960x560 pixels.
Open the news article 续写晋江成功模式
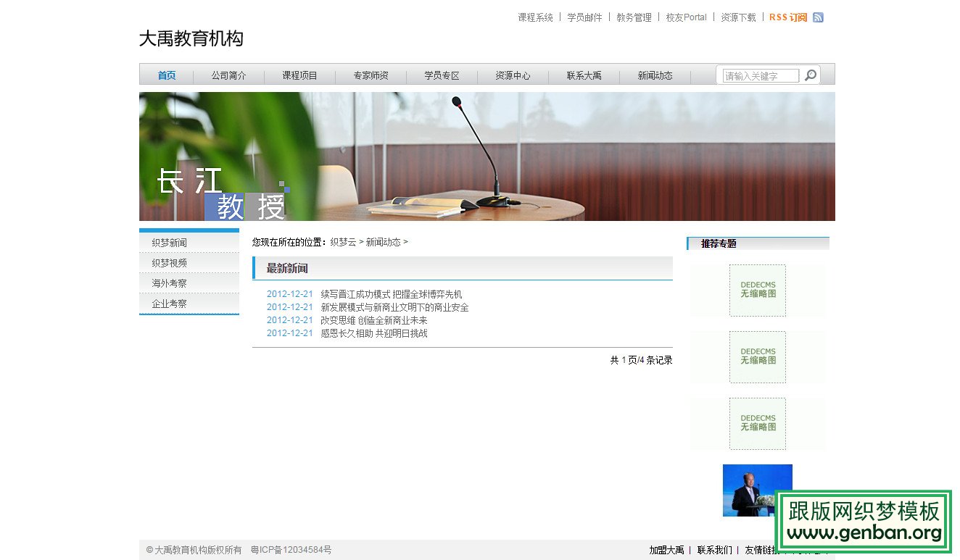(x=392, y=294)
